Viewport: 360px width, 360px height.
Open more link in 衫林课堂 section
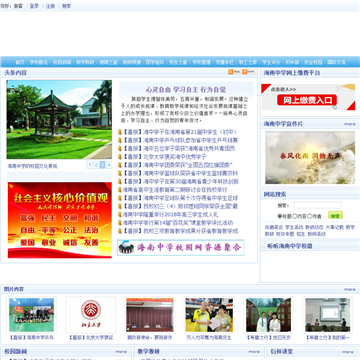pos(348,352)
